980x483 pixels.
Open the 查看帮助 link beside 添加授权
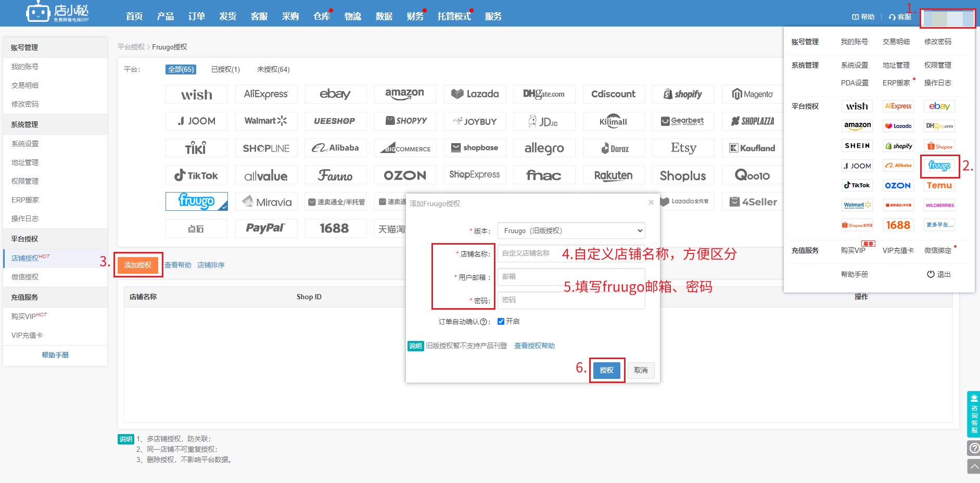(x=178, y=265)
